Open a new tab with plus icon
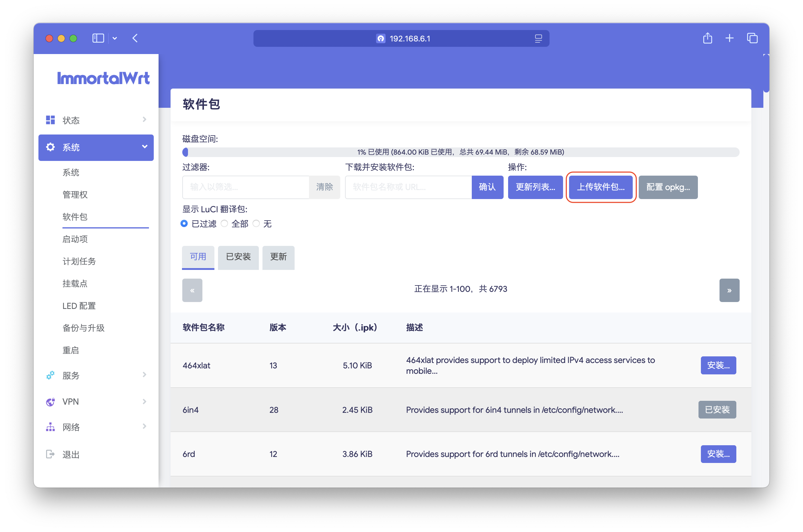The image size is (803, 532). pyautogui.click(x=729, y=38)
